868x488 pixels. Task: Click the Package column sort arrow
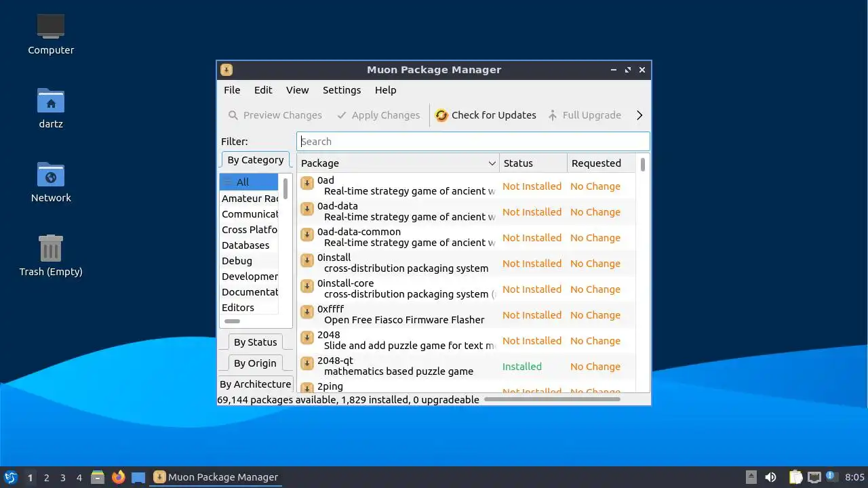(x=492, y=163)
